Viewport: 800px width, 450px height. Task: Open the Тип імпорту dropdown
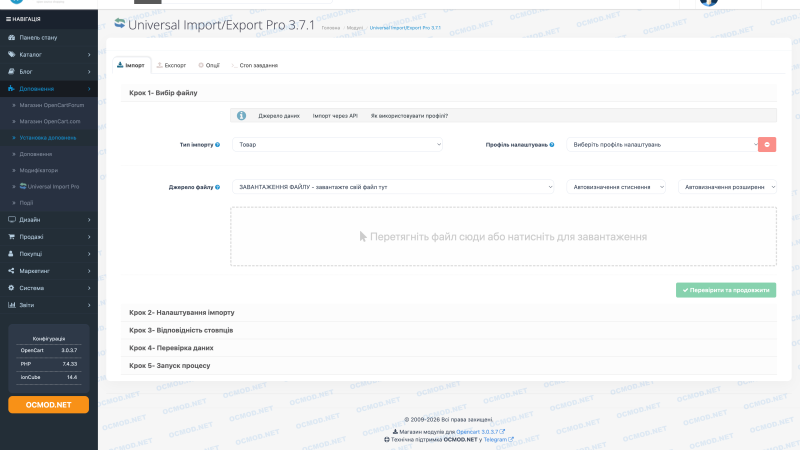(x=337, y=144)
